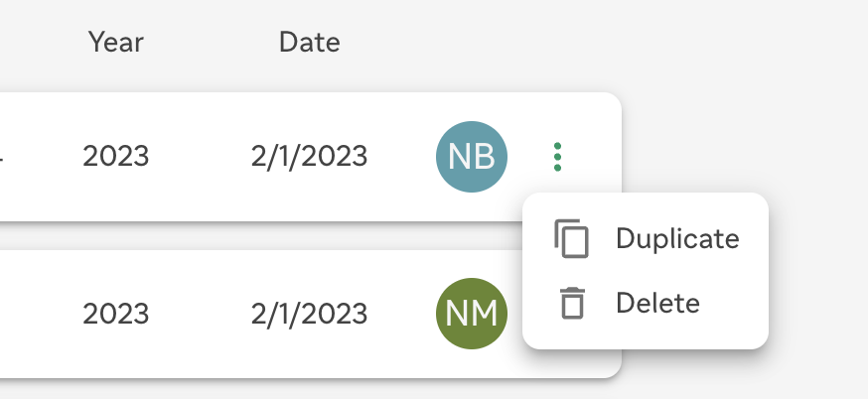
Task: Click the Delete trash can icon
Action: click(572, 304)
